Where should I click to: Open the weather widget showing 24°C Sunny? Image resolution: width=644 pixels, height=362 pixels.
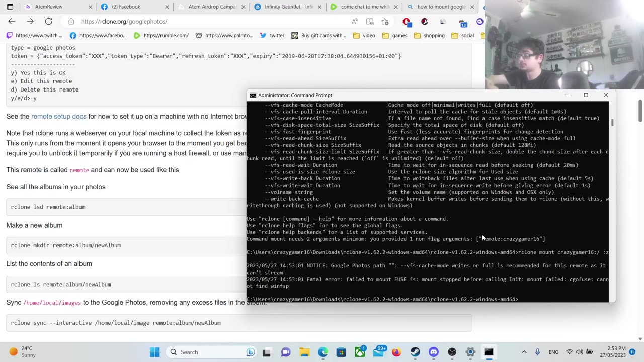coord(22,352)
